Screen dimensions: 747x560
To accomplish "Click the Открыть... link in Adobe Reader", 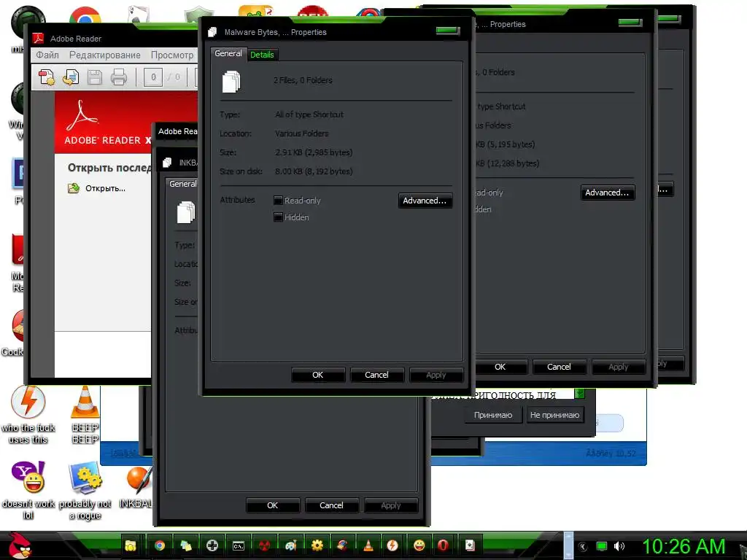I will click(105, 188).
